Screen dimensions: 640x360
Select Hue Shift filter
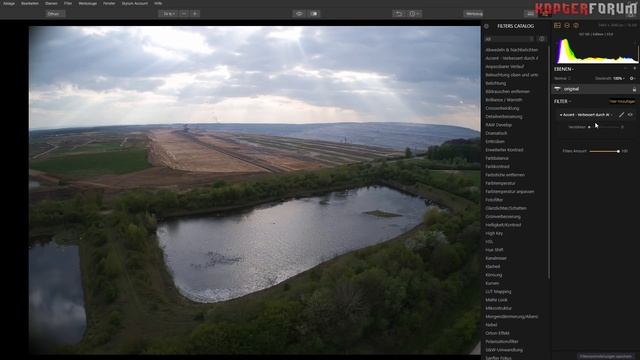pos(494,250)
